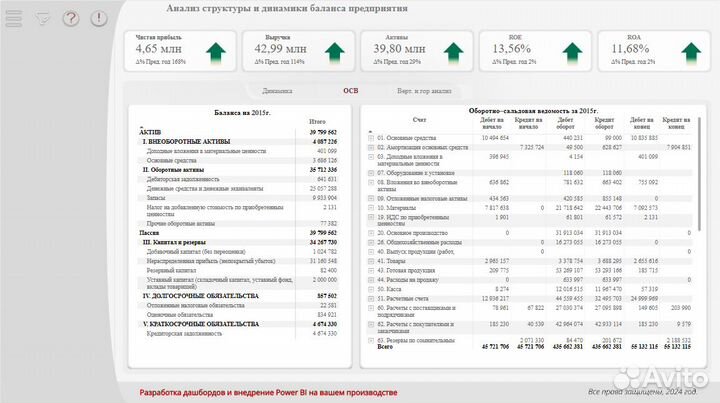The image size is (720, 403).
Task: Switch to the Динамика tab
Action: click(277, 91)
